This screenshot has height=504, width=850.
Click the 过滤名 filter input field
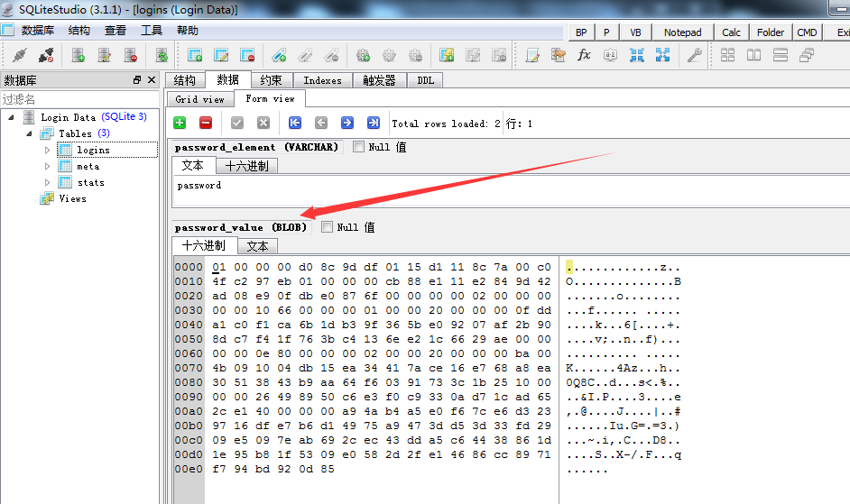[79, 99]
